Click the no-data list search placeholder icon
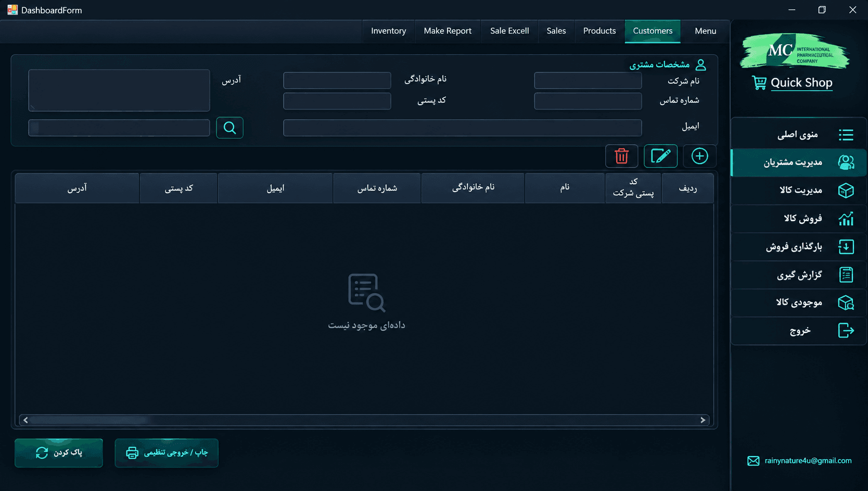This screenshot has height=491, width=868. [366, 293]
